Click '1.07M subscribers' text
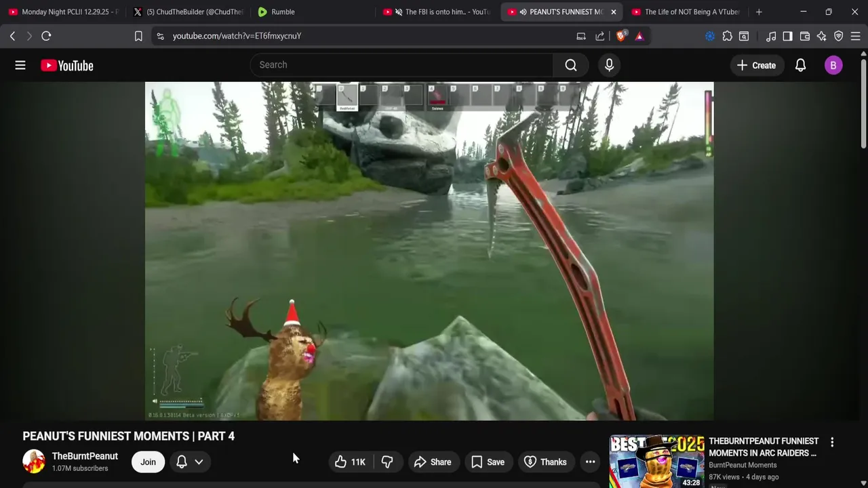The width and height of the screenshot is (868, 488). [80, 468]
